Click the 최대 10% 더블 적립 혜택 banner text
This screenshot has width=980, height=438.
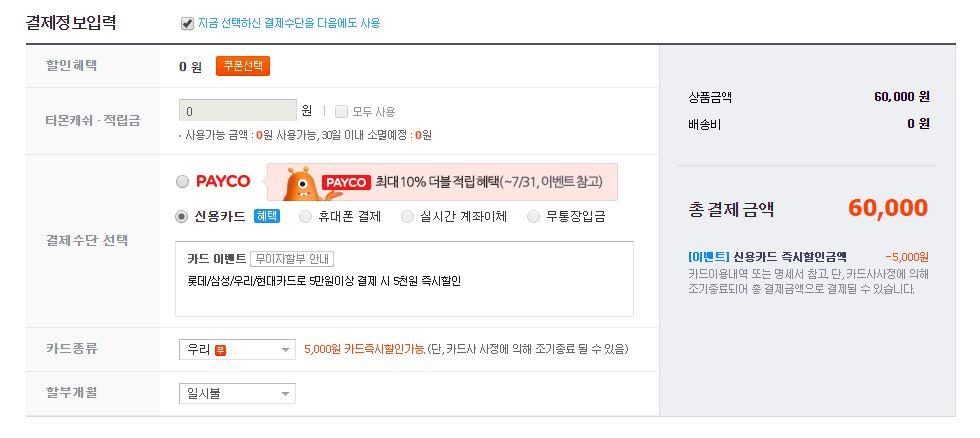coord(489,182)
